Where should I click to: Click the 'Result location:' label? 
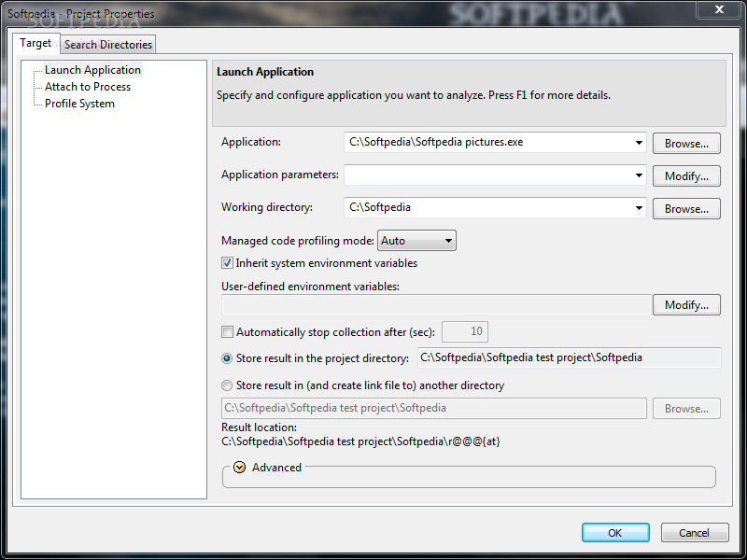[x=260, y=427]
